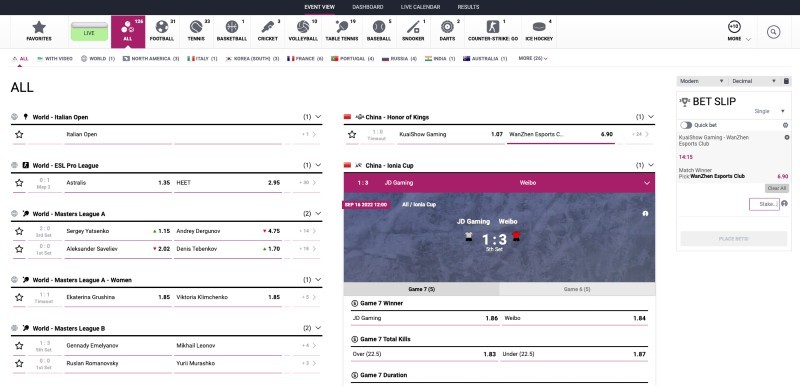Open the Favorites star icon

pyautogui.click(x=39, y=27)
